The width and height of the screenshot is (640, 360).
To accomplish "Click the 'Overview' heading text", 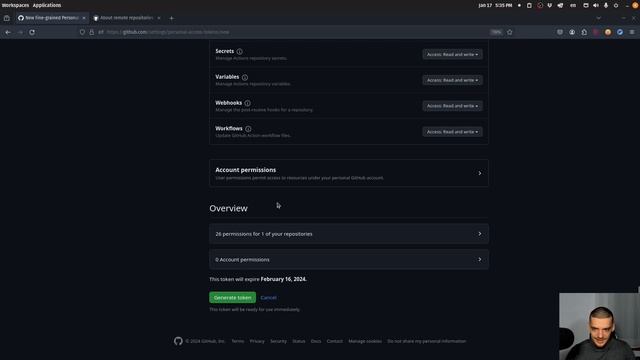I will (x=229, y=208).
